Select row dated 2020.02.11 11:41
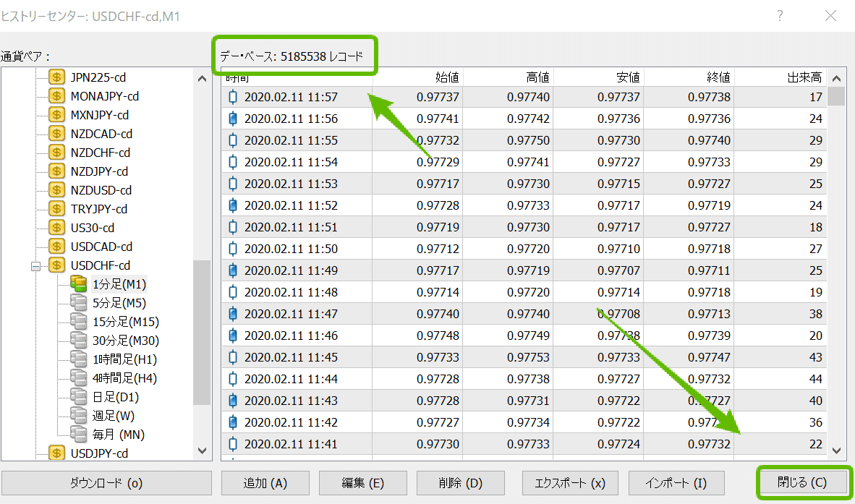This screenshot has height=504, width=855. [x=524, y=444]
